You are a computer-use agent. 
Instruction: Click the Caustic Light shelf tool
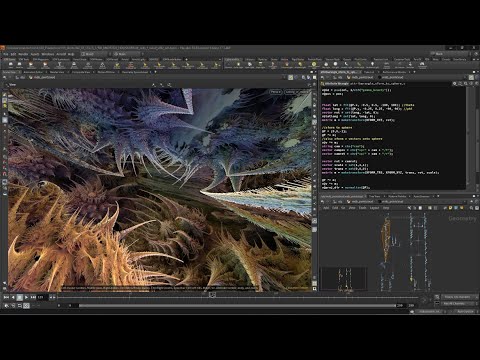pos(346,65)
